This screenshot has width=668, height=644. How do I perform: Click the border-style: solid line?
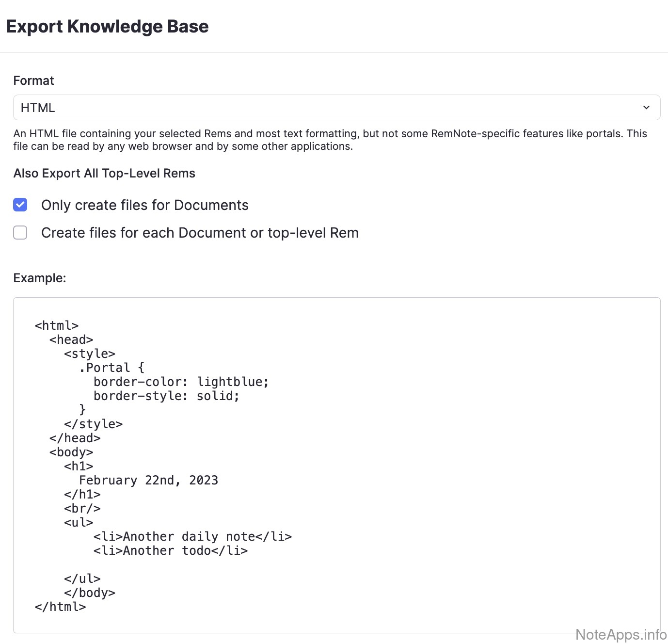pyautogui.click(x=166, y=396)
